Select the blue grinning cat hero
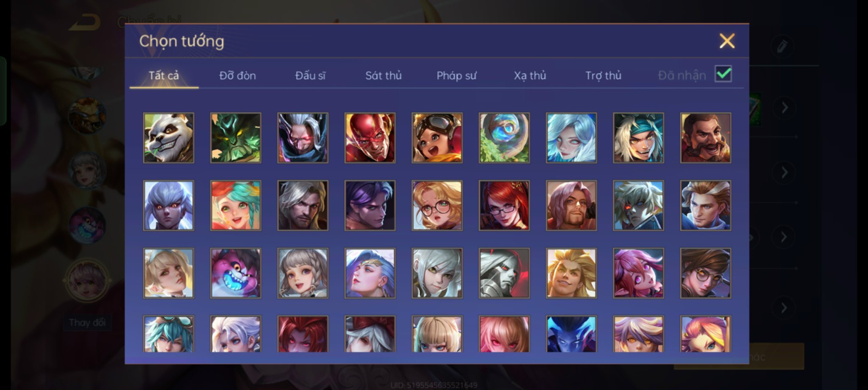 click(236, 273)
